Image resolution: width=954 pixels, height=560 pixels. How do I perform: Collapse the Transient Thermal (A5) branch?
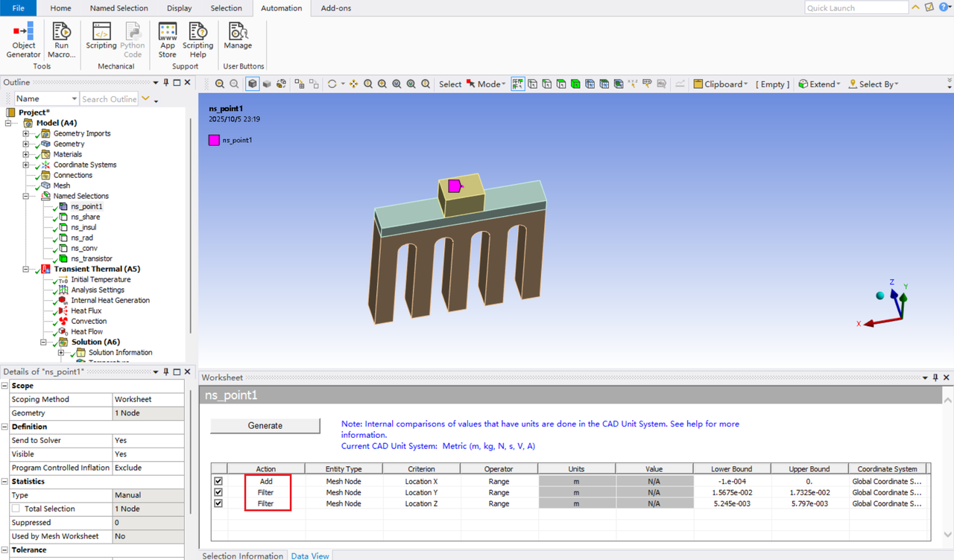click(x=26, y=270)
